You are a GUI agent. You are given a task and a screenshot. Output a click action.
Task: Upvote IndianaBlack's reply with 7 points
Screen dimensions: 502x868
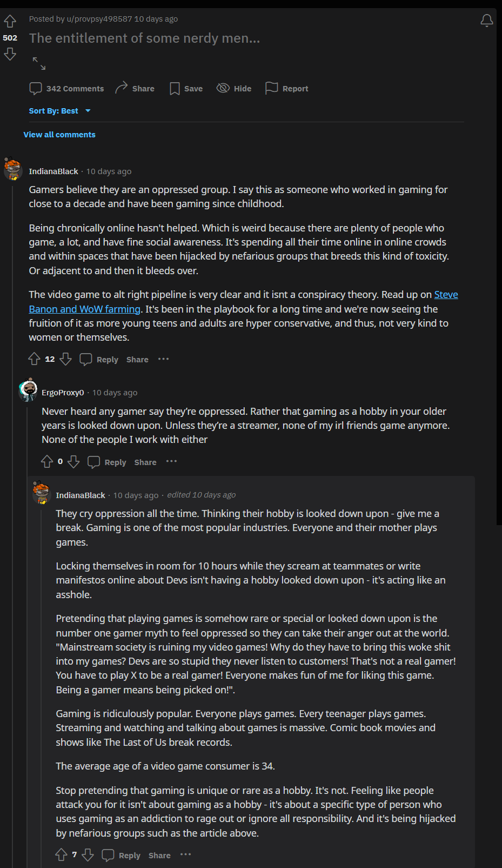click(x=61, y=855)
